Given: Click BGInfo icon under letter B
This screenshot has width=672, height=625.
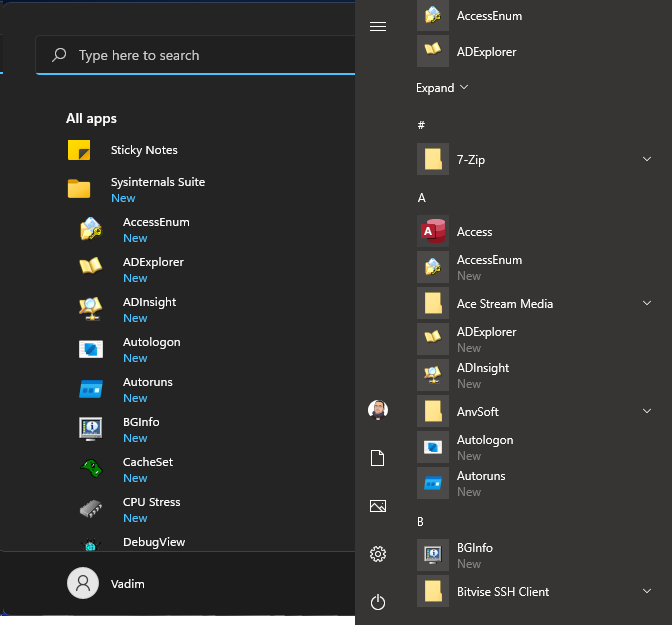Looking at the screenshot, I should point(433,555).
